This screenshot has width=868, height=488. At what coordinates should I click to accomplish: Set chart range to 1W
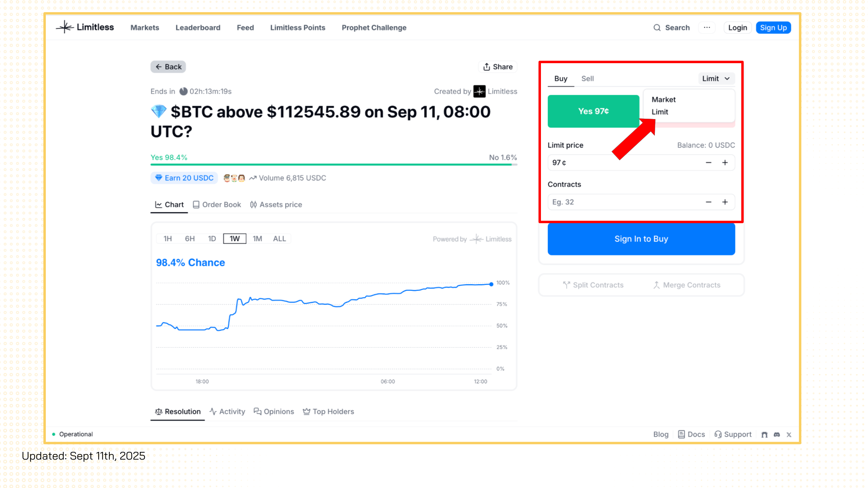tap(235, 238)
